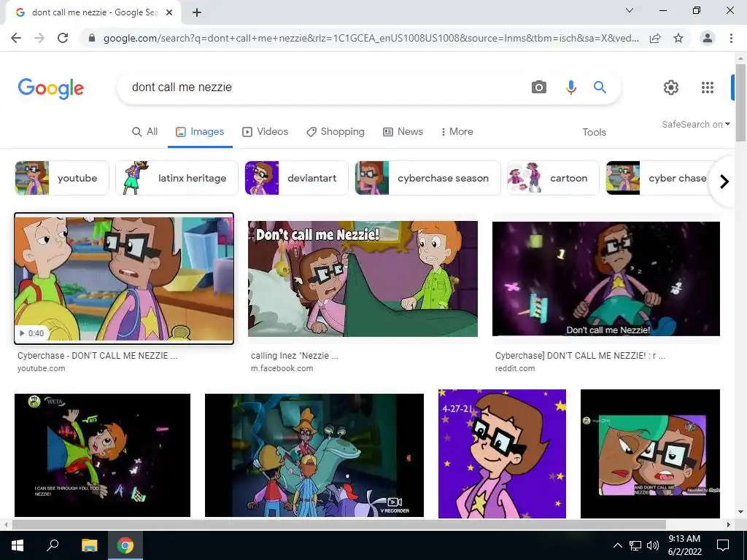Filter images by the cartoon chip
Screen dimensions: 747x560
[x=553, y=178]
